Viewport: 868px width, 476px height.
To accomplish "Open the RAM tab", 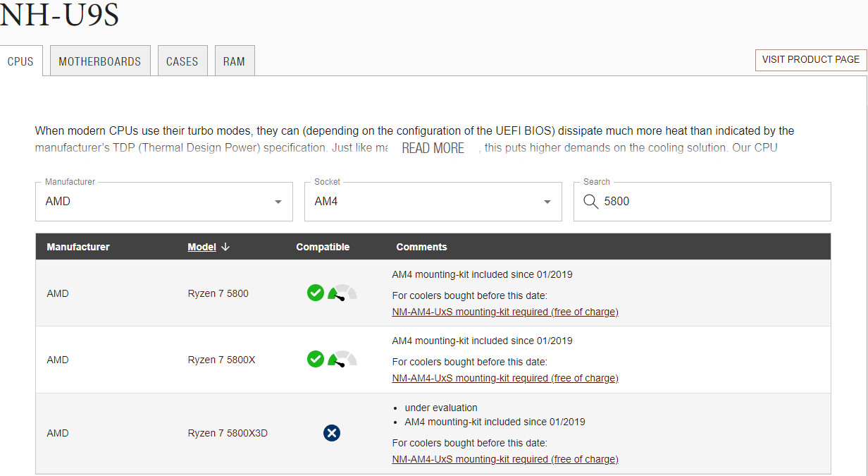I will click(234, 61).
